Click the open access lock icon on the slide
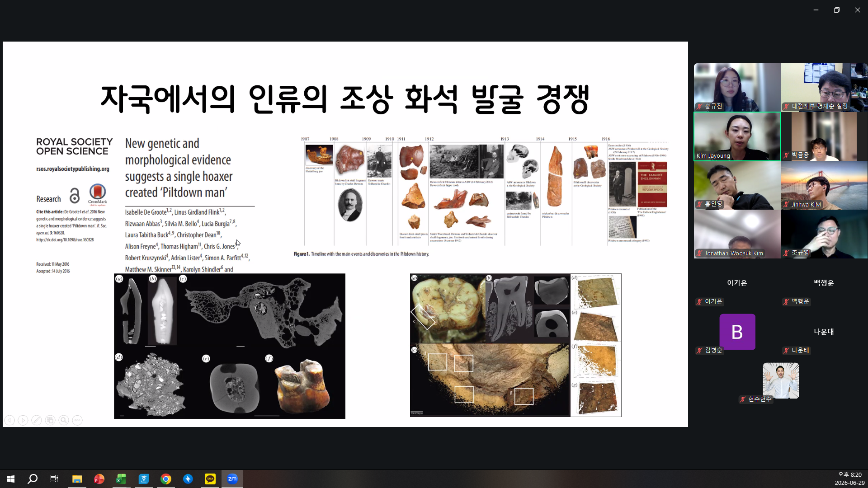 75,196
